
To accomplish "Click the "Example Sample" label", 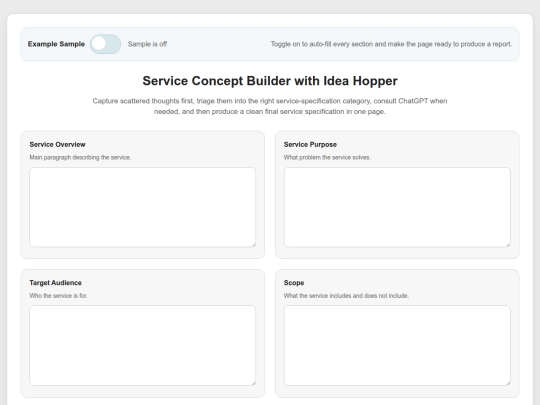I will 56,44.
